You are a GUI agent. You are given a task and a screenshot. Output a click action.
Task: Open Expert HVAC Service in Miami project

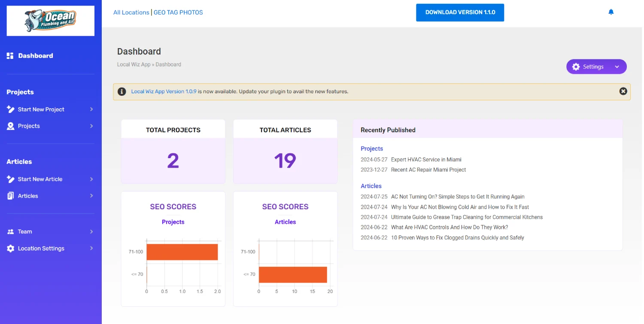(x=426, y=159)
